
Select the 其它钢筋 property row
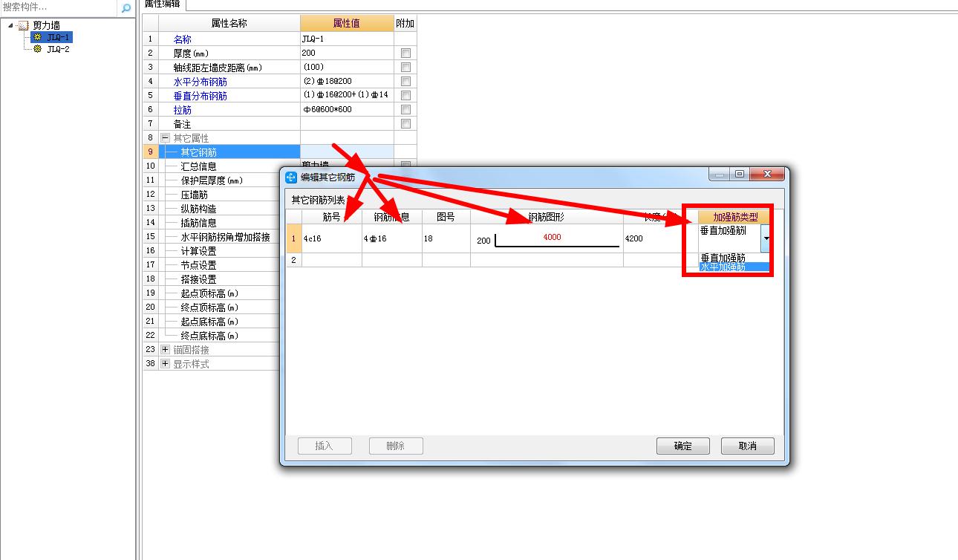click(x=229, y=152)
